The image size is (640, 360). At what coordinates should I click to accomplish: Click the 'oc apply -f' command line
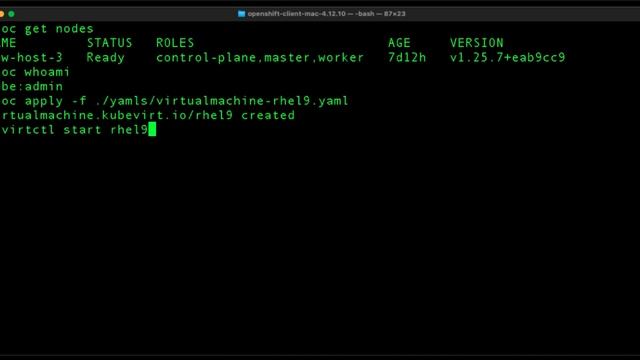coord(175,101)
